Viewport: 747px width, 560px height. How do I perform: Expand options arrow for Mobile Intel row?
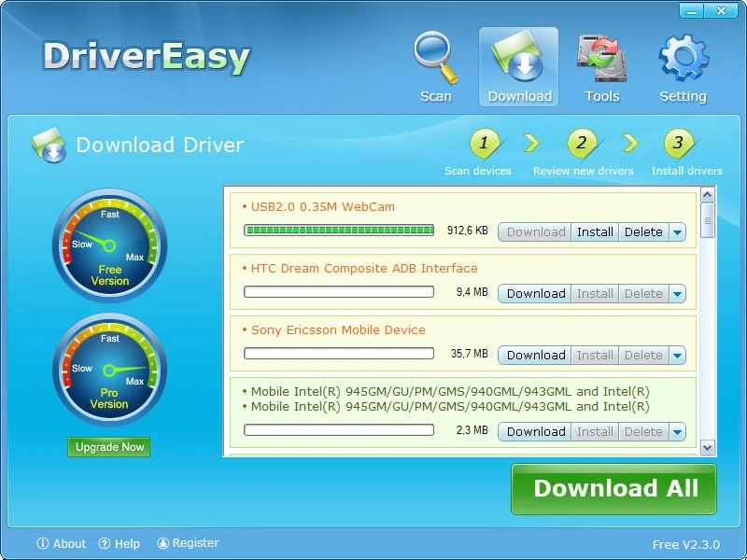677,432
